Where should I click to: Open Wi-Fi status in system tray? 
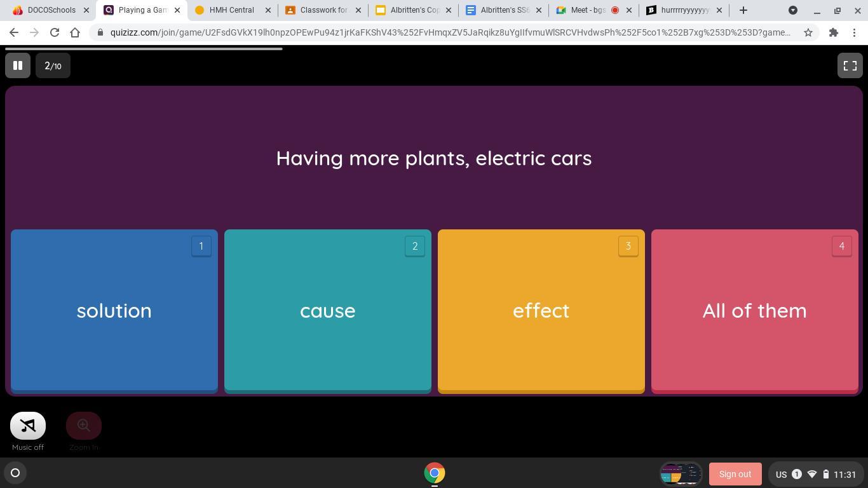[812, 474]
